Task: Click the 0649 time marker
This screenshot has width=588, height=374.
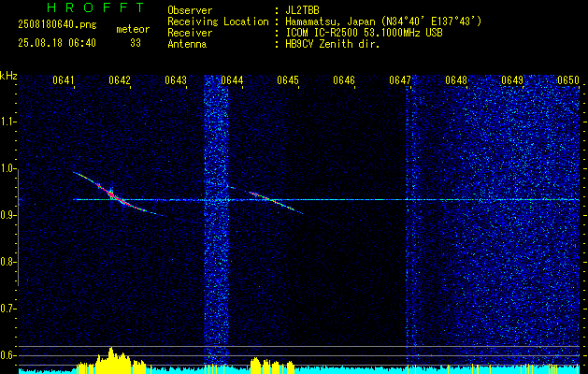Action: [512, 79]
